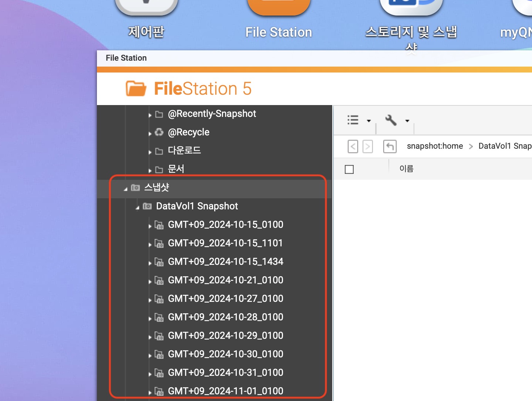This screenshot has height=401, width=532.
Task: Collapse the DataVol1 Snapshot arrow
Action: 137,208
